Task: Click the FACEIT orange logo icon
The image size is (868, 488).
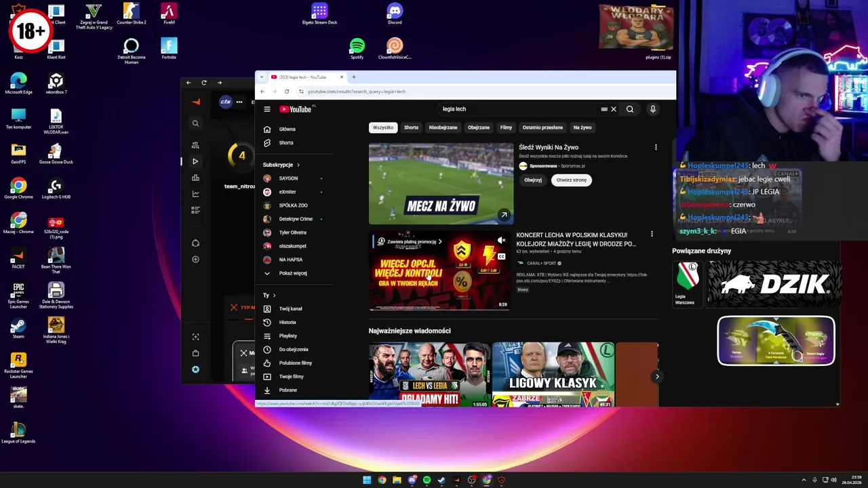Action: coord(195,102)
